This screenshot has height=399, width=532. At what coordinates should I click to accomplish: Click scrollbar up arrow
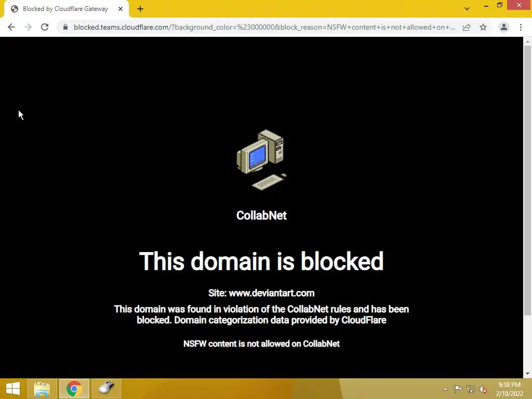(527, 42)
